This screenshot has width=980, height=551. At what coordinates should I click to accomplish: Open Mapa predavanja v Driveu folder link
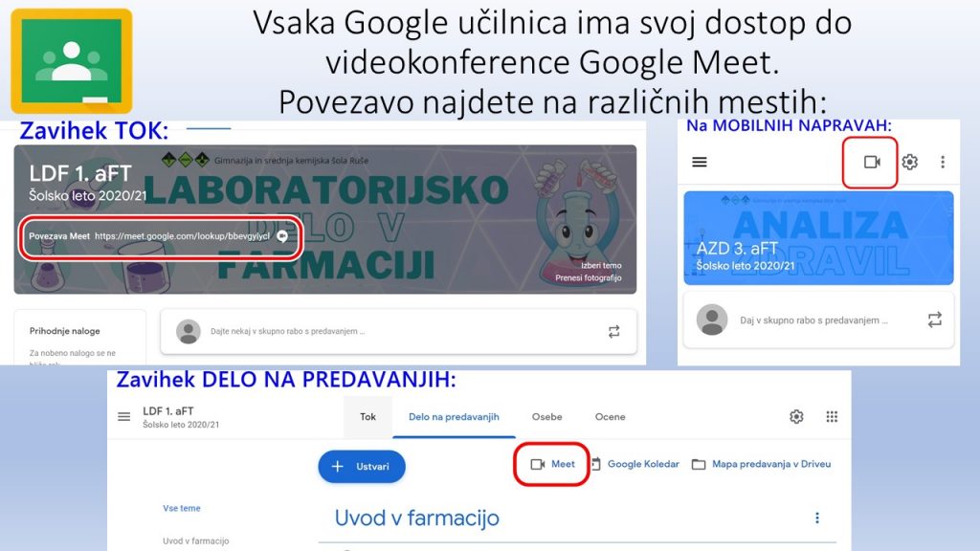761,464
